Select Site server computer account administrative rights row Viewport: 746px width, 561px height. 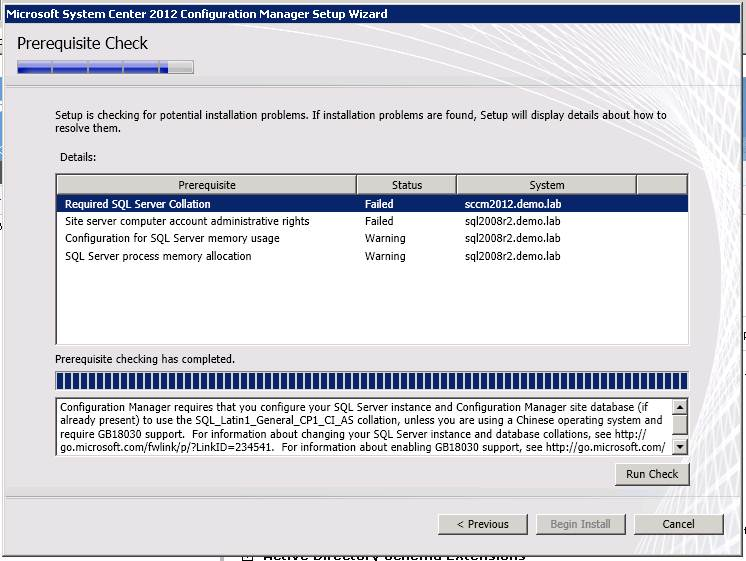coord(372,221)
